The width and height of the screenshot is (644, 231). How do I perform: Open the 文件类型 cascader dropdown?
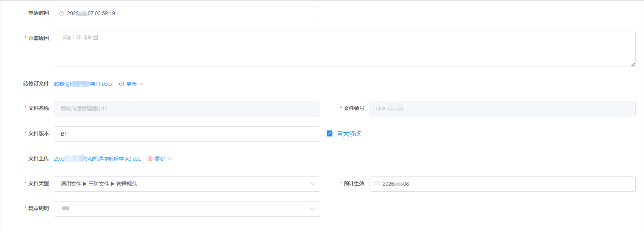tap(187, 184)
